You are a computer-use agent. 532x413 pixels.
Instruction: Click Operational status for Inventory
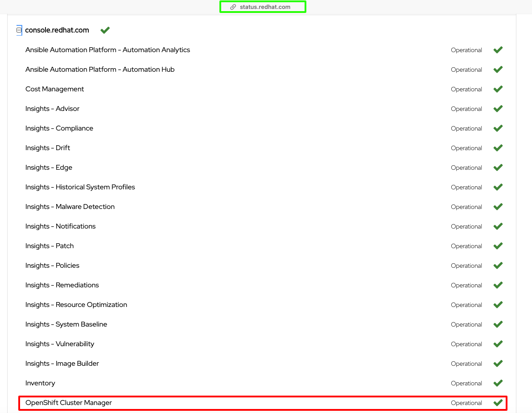[x=466, y=384]
